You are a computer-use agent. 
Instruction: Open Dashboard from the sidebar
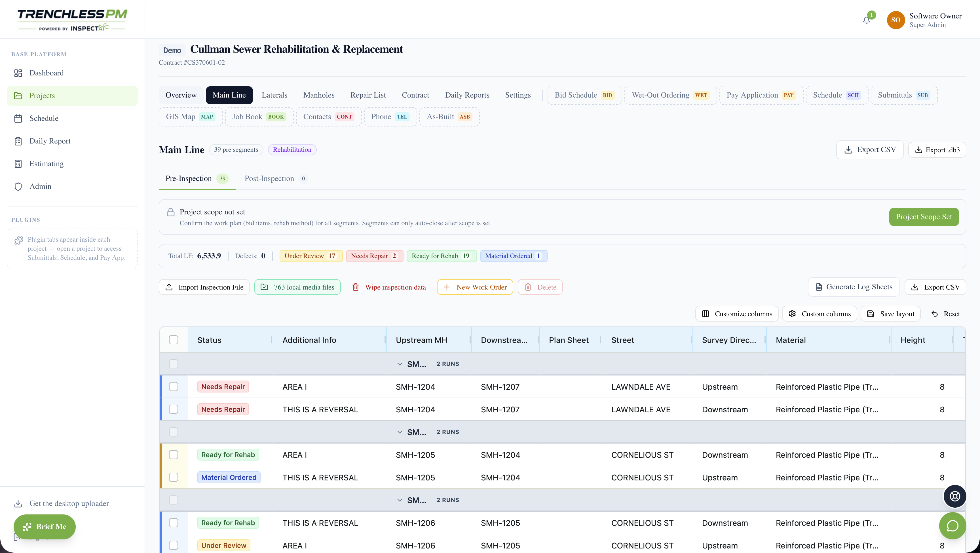[72, 73]
